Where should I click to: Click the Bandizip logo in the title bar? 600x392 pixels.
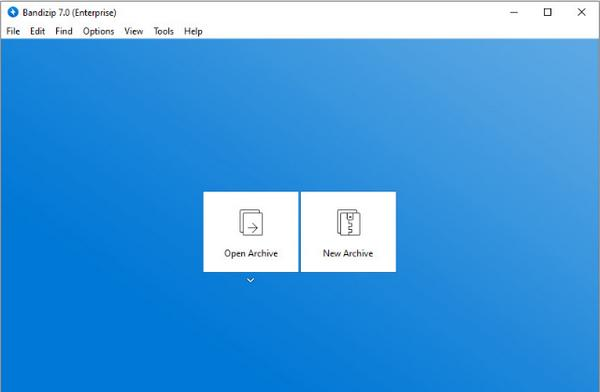coord(13,12)
